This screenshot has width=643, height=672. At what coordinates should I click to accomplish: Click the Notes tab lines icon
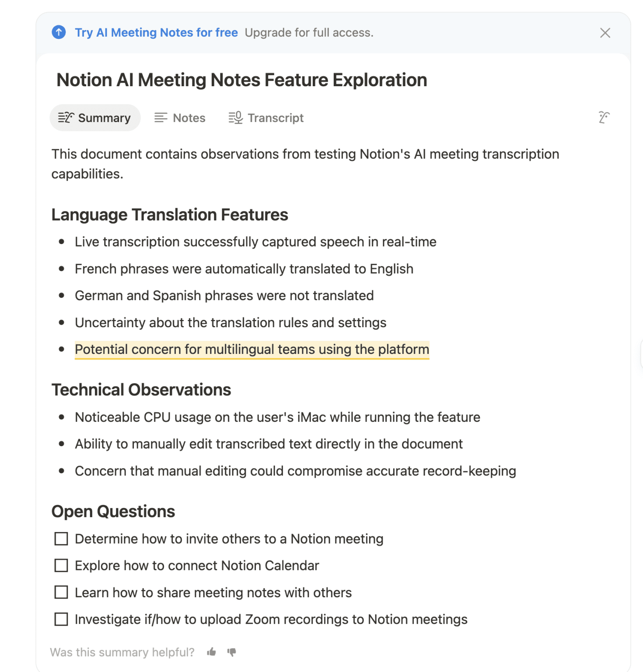click(161, 118)
